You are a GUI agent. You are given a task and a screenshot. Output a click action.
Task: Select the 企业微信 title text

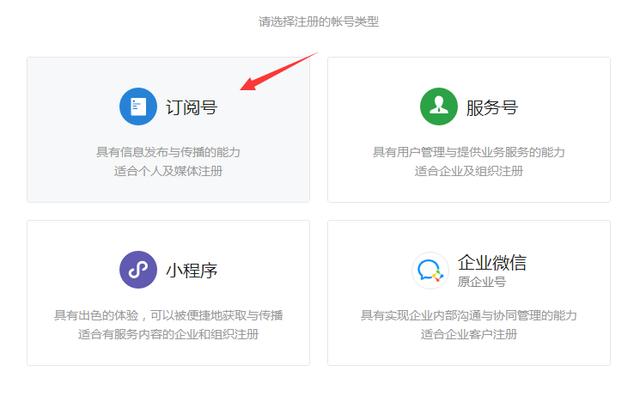[492, 262]
